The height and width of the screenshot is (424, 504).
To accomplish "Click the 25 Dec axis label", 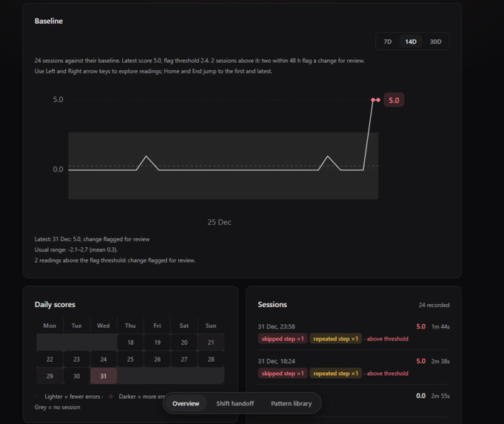I will tap(219, 222).
